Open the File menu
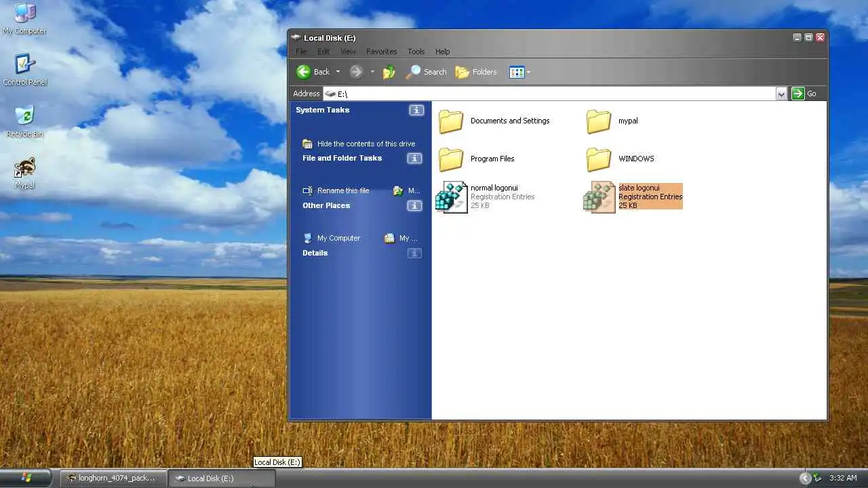The image size is (868, 488). point(301,52)
